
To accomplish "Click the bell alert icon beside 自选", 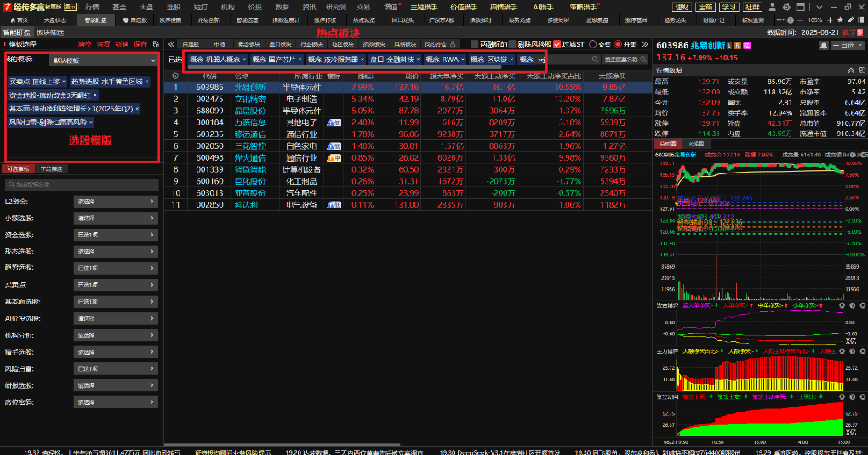I will point(824,45).
